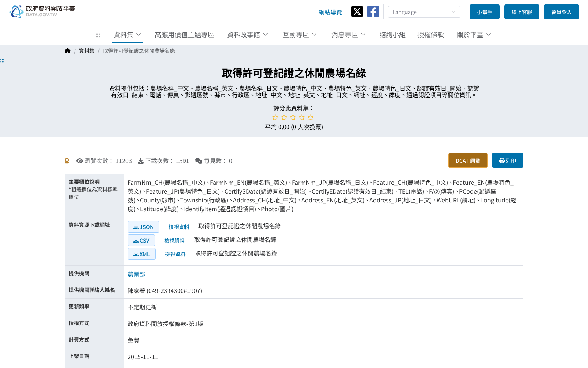
Task: Download the JSON resource
Action: pos(143,227)
